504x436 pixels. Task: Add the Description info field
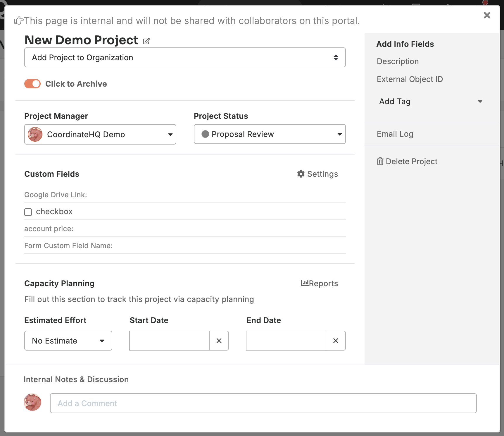click(x=398, y=61)
